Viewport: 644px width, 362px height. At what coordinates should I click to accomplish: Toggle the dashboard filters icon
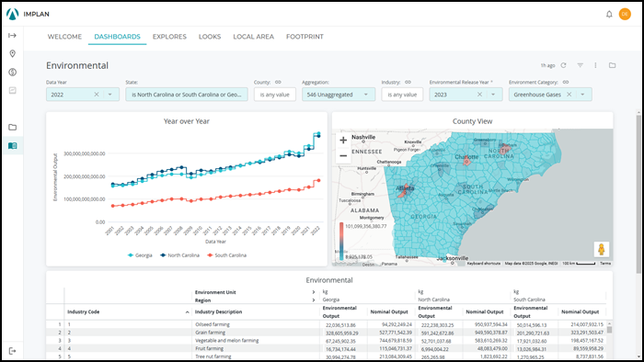pyautogui.click(x=580, y=65)
